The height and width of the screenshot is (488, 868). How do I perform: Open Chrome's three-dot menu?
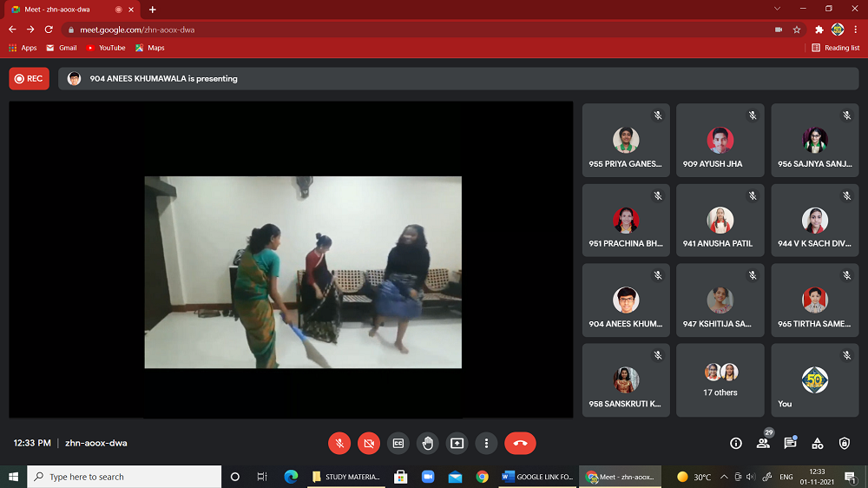[856, 30]
